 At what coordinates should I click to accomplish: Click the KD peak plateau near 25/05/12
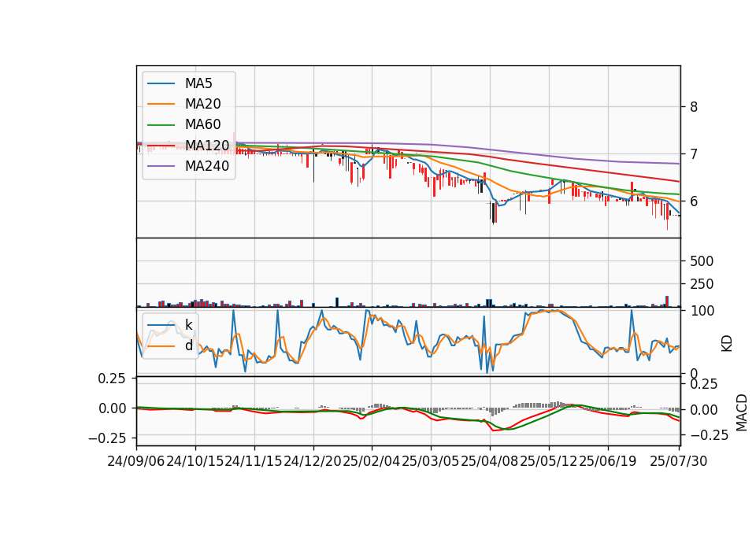tap(547, 312)
